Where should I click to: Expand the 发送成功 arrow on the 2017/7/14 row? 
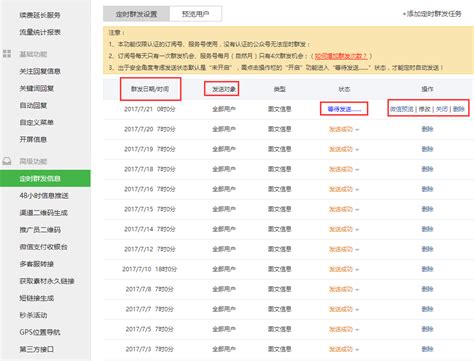coord(357,230)
